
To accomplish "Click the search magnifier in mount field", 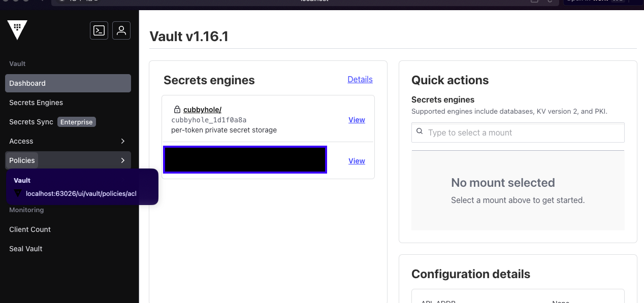I will point(420,131).
